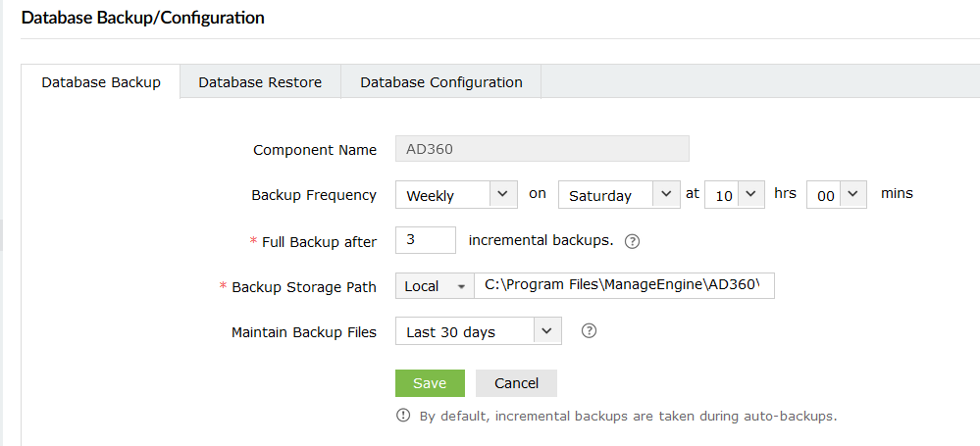Click the backup storage path text field
980x446 pixels.
pyautogui.click(x=624, y=286)
